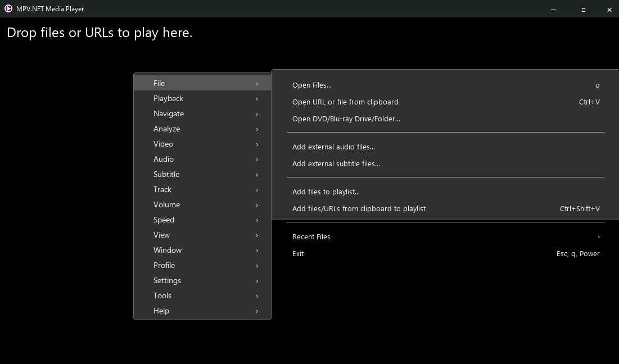Open the Window submenu

tap(202, 251)
